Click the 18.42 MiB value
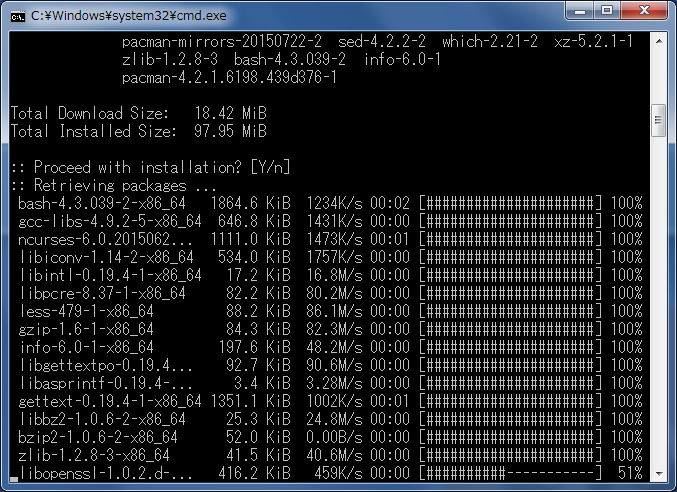The image size is (677, 492). [x=230, y=113]
